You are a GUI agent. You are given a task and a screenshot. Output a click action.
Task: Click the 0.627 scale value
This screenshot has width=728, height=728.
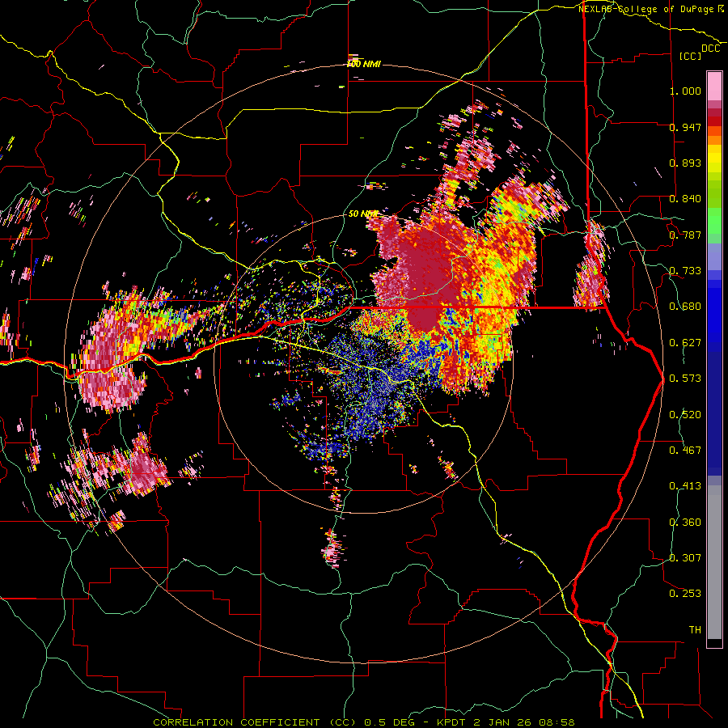tap(685, 343)
